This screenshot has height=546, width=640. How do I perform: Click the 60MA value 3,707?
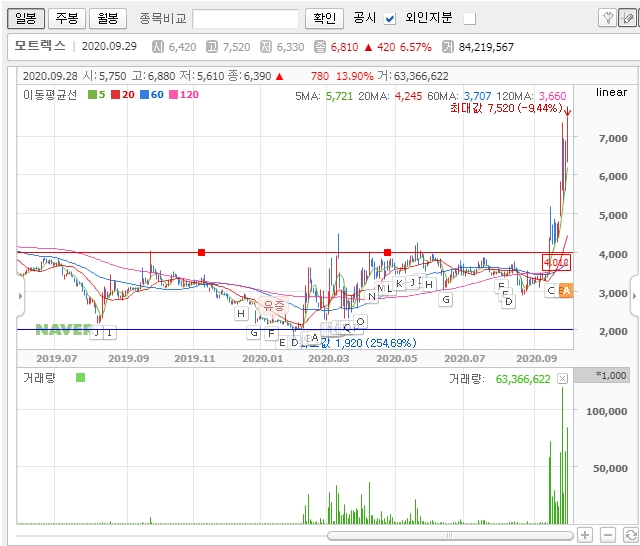(x=477, y=96)
